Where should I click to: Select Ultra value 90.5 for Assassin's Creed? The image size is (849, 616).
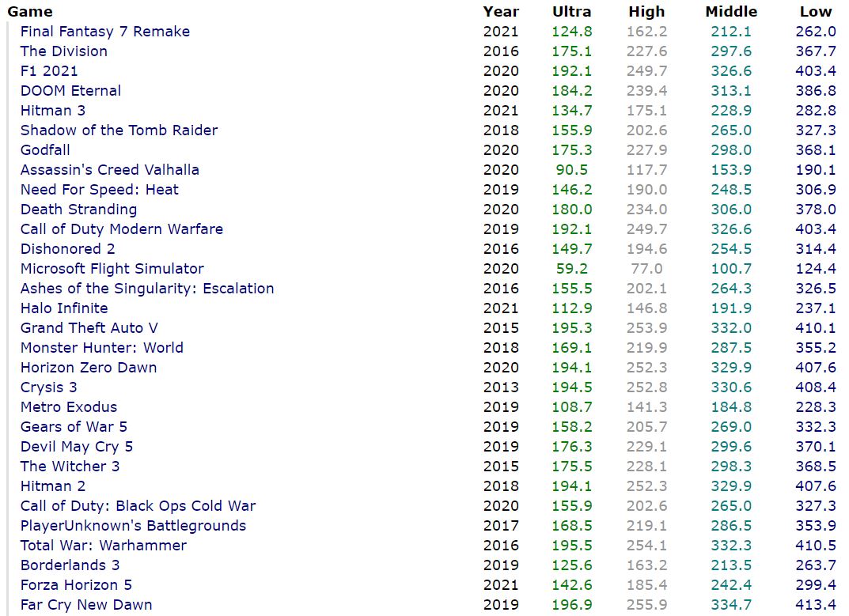[572, 170]
